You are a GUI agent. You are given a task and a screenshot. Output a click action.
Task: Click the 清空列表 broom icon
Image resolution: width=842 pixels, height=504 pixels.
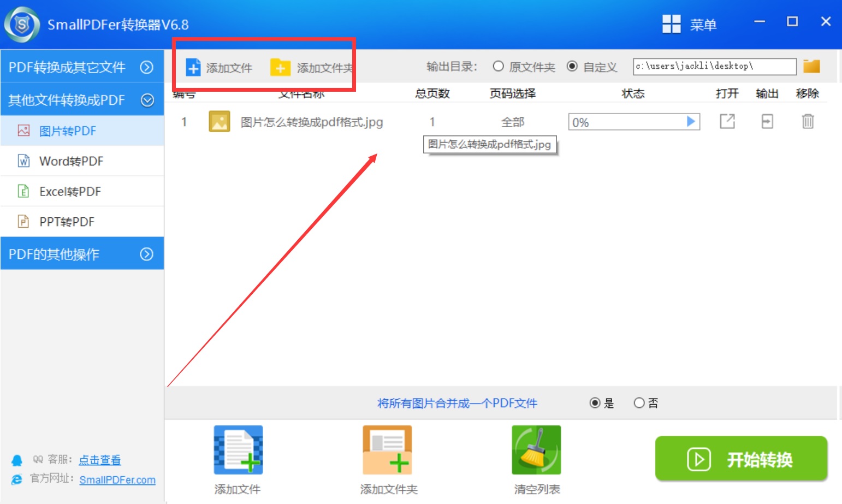(536, 450)
